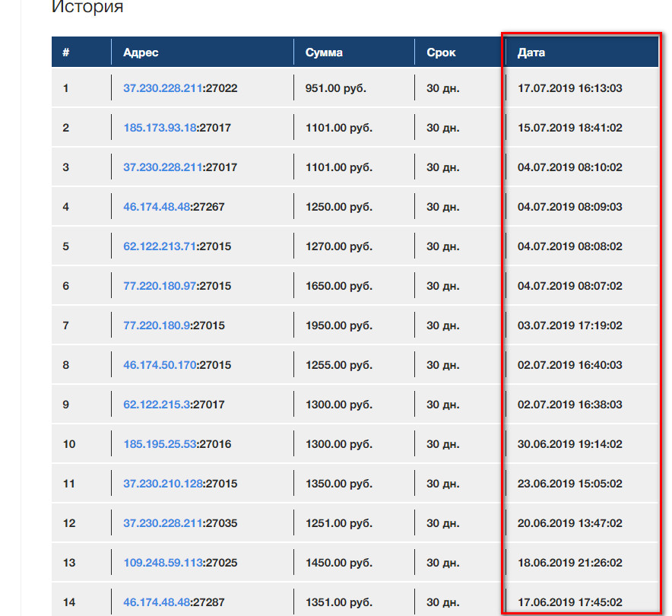The image size is (672, 616).
Task: Select amount 1650.00 руб.
Action: click(x=338, y=286)
